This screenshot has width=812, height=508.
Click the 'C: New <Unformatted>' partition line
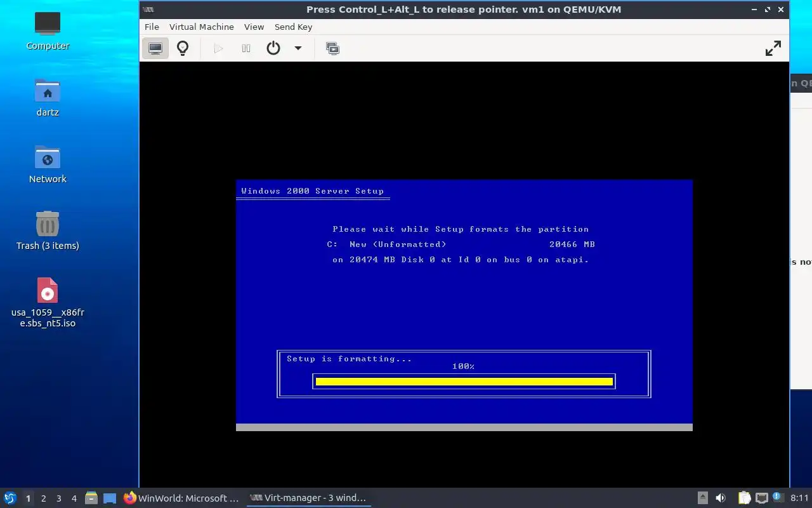(x=386, y=244)
